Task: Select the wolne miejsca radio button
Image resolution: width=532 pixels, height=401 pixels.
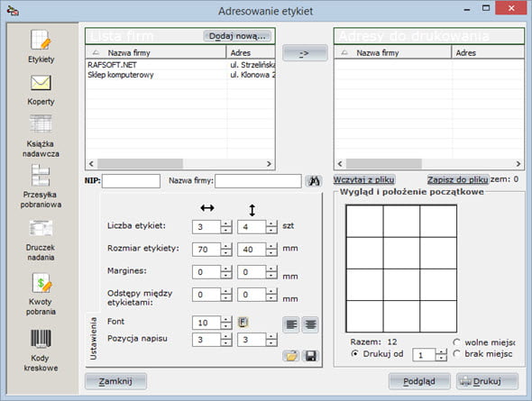Action: (457, 342)
